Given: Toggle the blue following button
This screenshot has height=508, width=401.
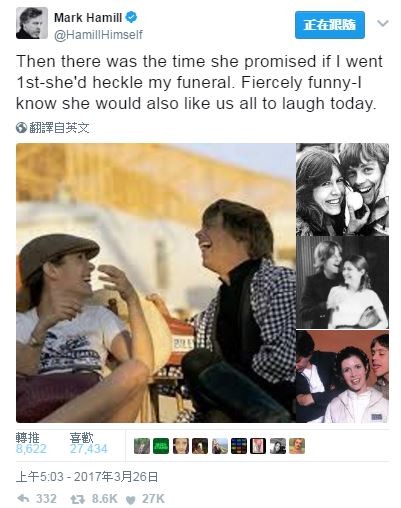Looking at the screenshot, I should click(330, 25).
